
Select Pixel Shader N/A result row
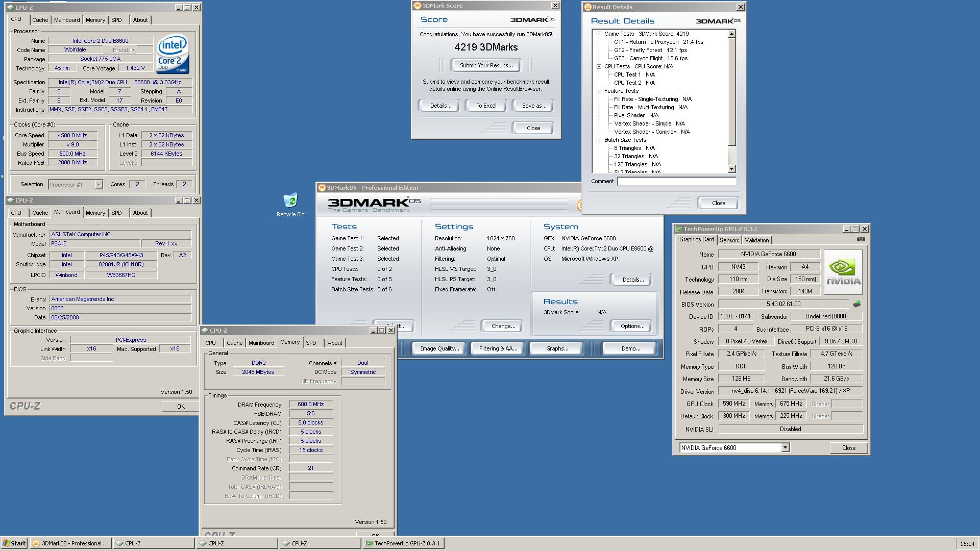point(636,115)
